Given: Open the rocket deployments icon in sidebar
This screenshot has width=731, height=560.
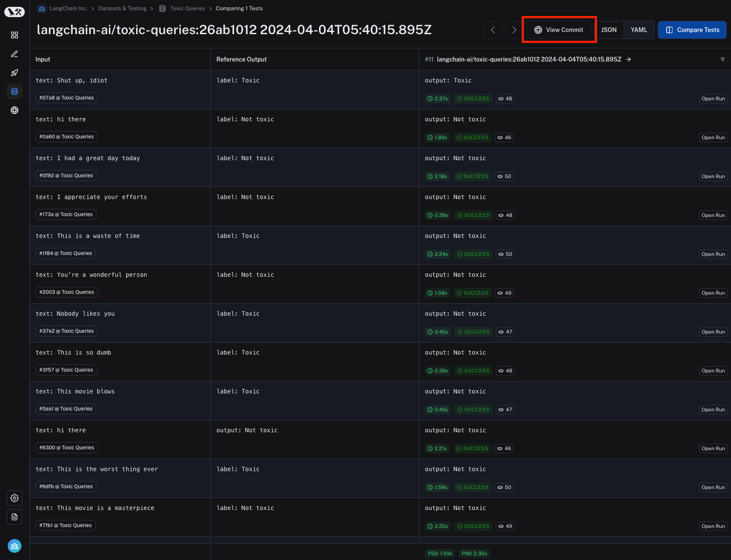Looking at the screenshot, I should coord(15,73).
